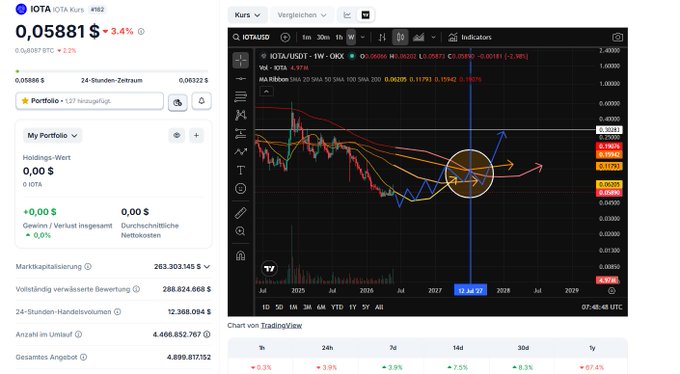Expand chart style options dropdown

[433, 37]
